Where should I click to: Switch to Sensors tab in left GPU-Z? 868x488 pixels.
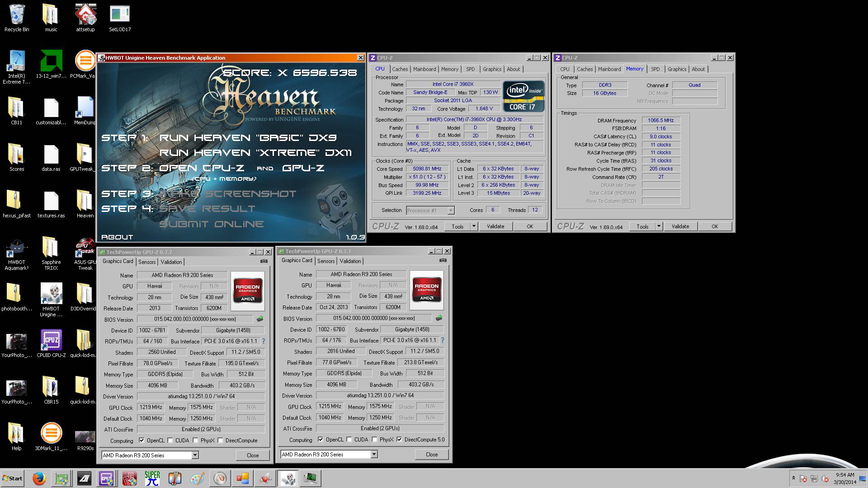(x=147, y=262)
